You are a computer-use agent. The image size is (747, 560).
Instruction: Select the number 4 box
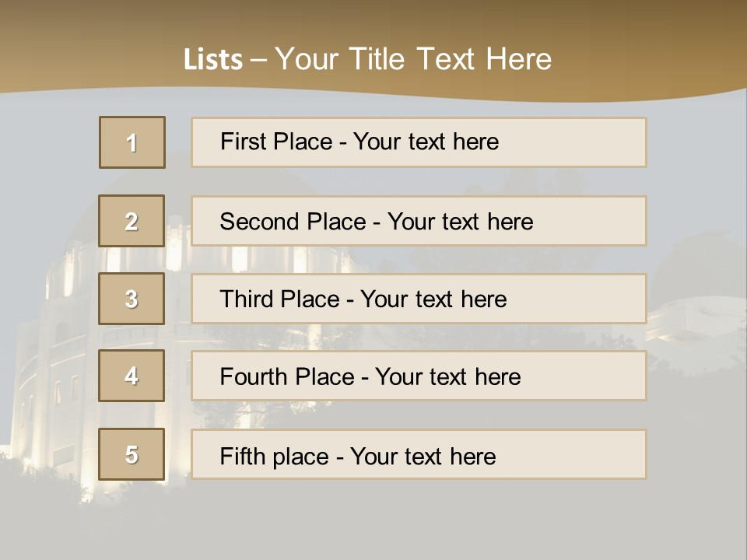pos(132,376)
